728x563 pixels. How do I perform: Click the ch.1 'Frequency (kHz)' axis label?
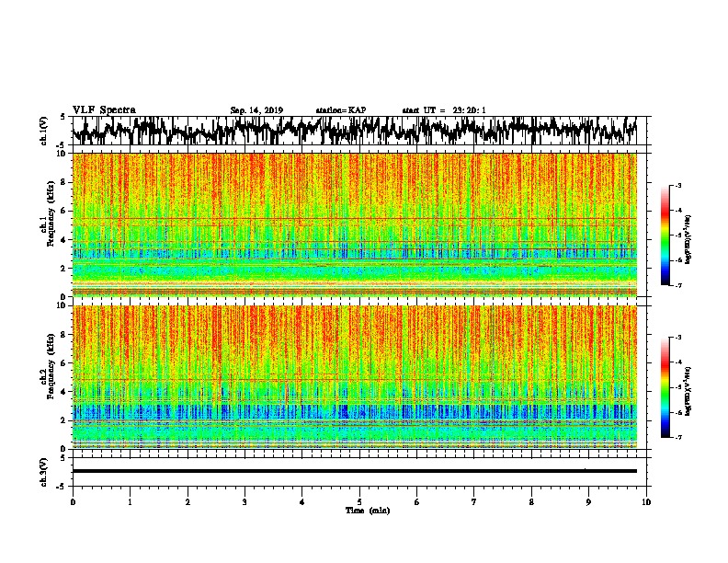coord(51,214)
